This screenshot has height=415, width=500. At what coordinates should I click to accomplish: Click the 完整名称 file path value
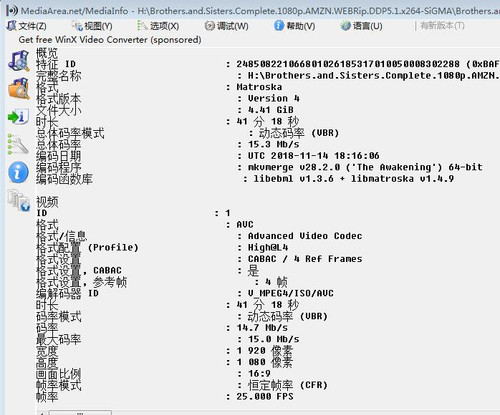pyautogui.click(x=373, y=76)
